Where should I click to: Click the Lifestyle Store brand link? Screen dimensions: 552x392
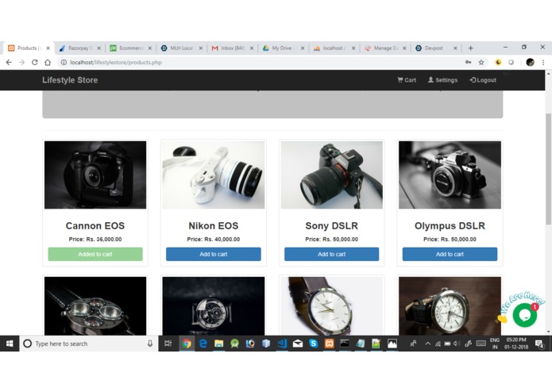point(70,80)
